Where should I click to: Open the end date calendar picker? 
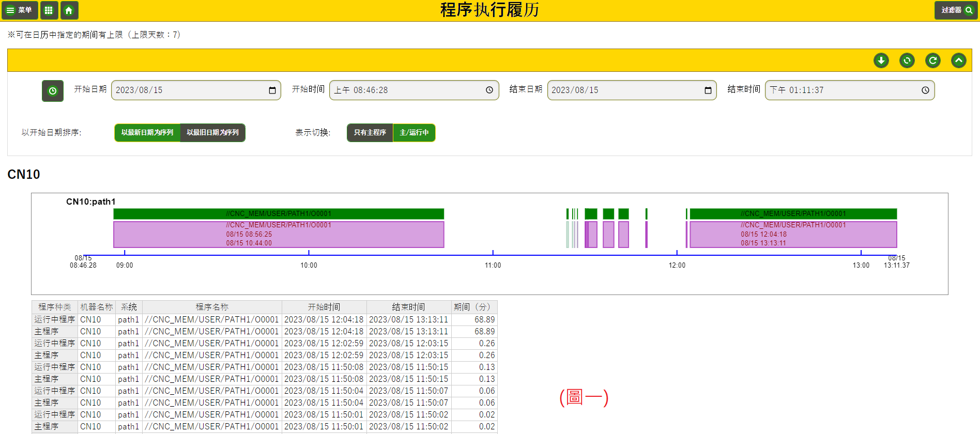[708, 90]
